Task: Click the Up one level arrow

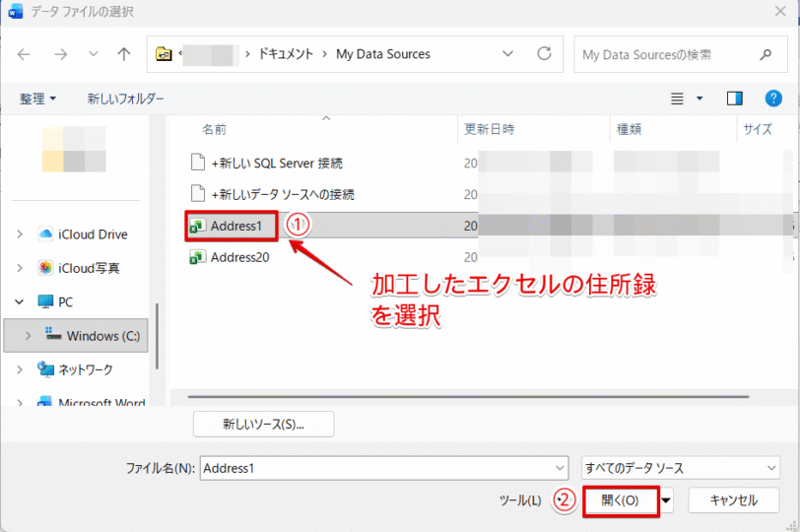Action: [x=124, y=54]
